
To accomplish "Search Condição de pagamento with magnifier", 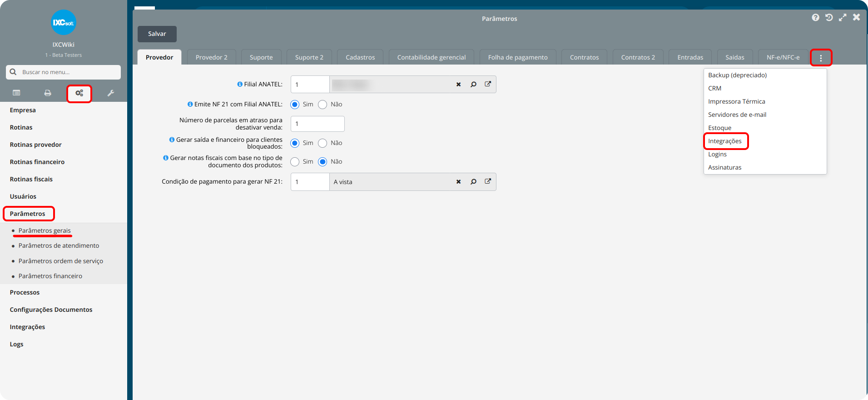I will [473, 182].
